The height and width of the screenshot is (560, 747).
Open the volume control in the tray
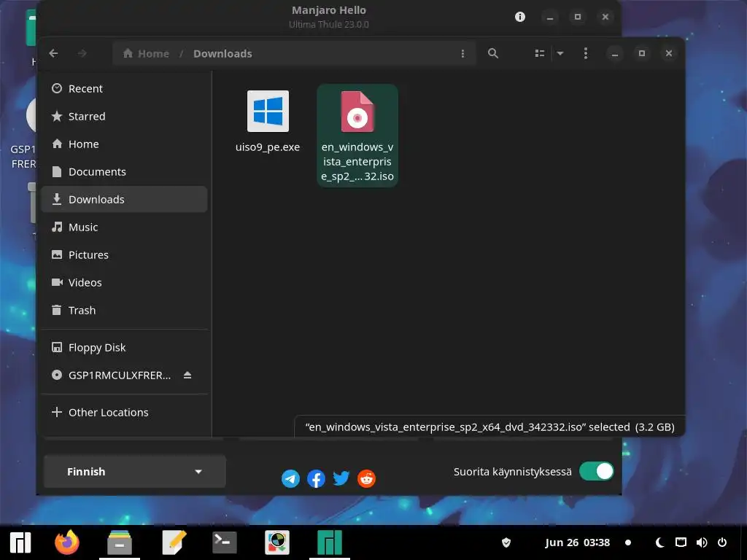pyautogui.click(x=702, y=542)
